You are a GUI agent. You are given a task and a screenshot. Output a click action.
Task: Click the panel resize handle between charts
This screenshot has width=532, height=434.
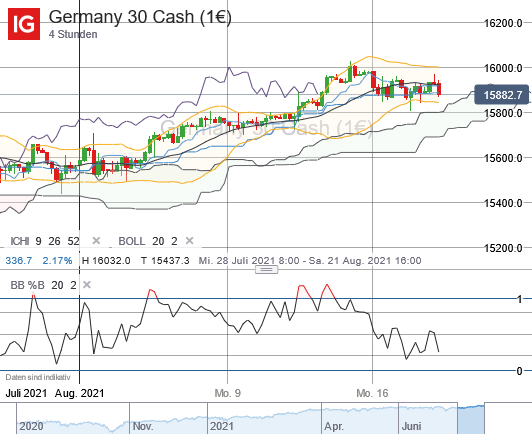266,270
